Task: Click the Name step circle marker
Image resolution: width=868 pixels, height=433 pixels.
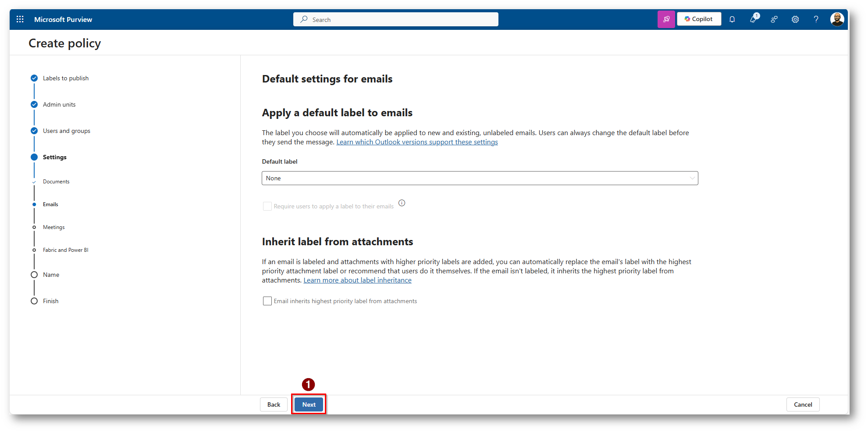Action: click(x=34, y=275)
